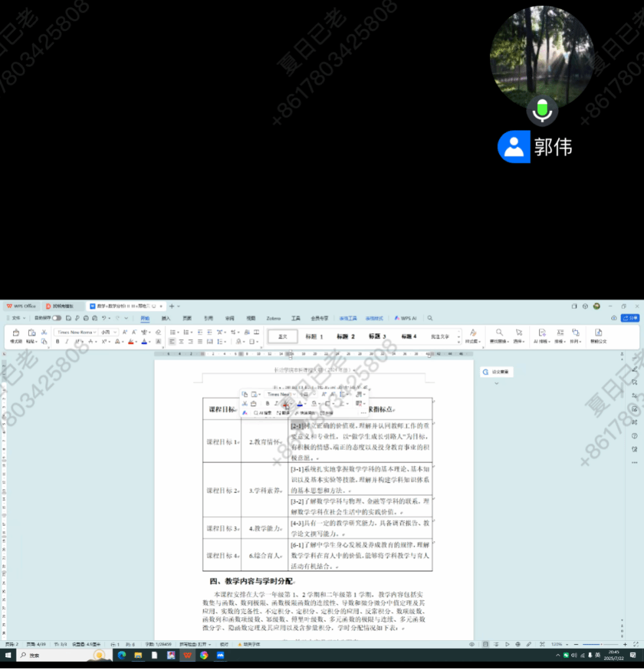Switch to the 引用 References ribbon tab
Image resolution: width=644 pixels, height=669 pixels.
pyautogui.click(x=208, y=318)
